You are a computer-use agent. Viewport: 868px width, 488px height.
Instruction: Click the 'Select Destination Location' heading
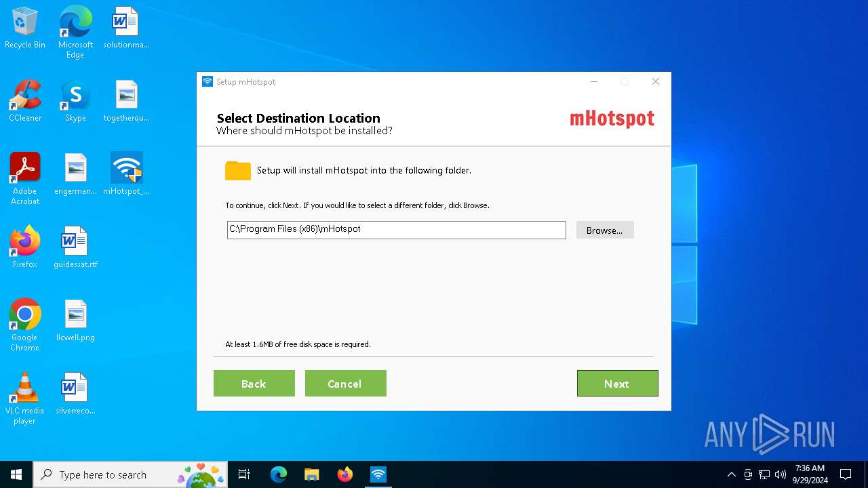tap(298, 118)
